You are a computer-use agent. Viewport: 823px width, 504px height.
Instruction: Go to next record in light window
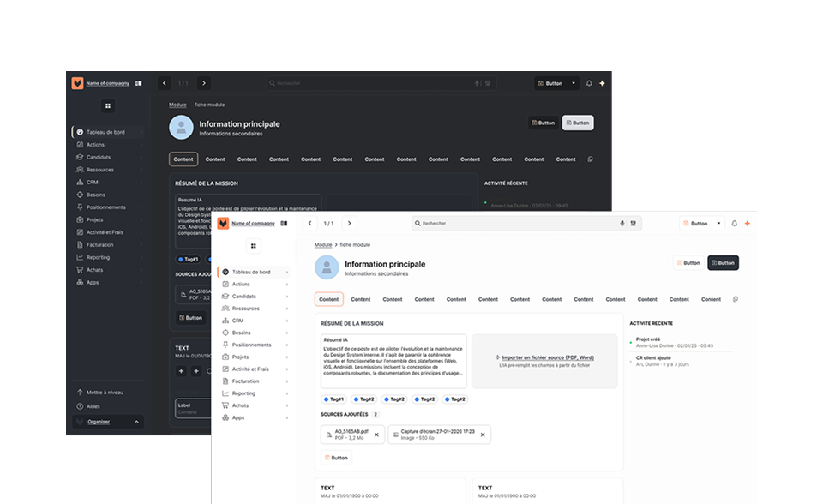[x=350, y=223]
